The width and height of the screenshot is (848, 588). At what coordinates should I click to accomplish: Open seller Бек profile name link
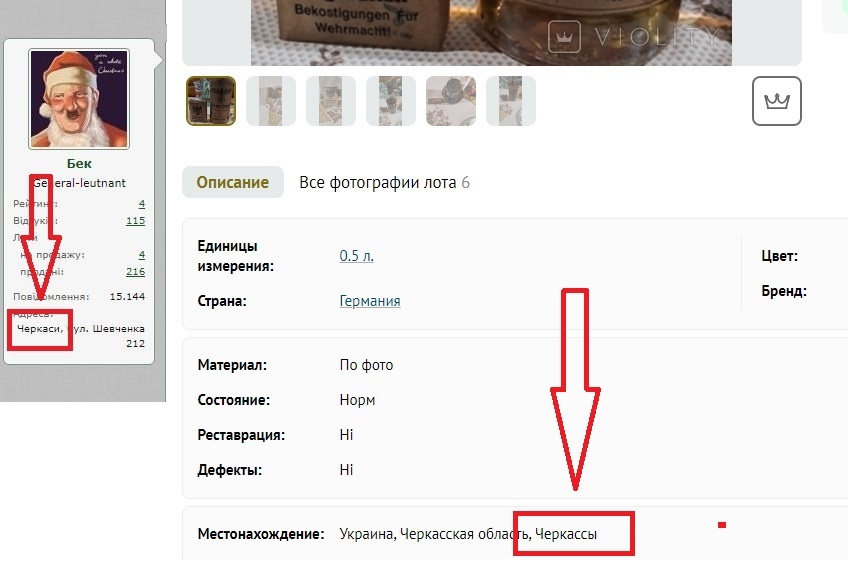pos(79,163)
